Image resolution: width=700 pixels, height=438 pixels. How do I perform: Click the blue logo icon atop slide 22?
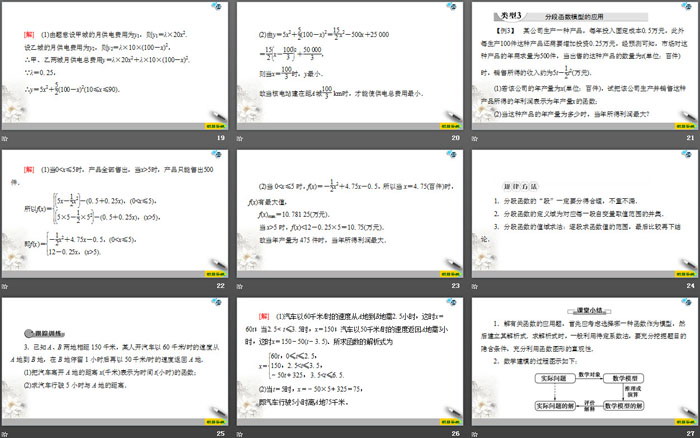217,154
